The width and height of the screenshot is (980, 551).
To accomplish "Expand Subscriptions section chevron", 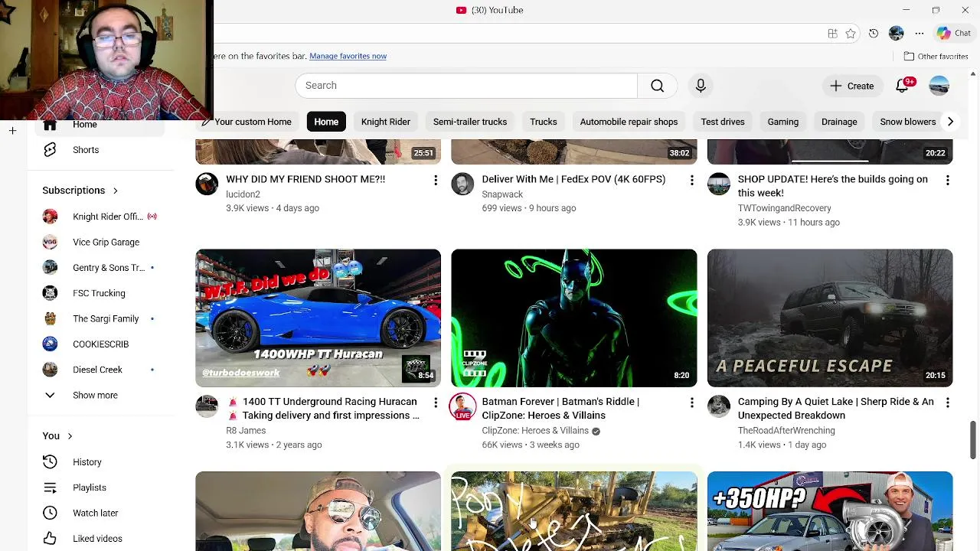I will (116, 191).
